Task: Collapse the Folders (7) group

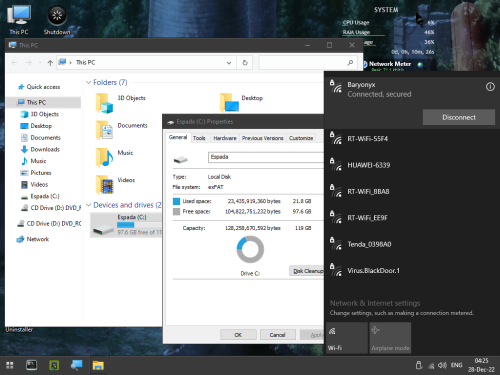Action: tap(88, 82)
